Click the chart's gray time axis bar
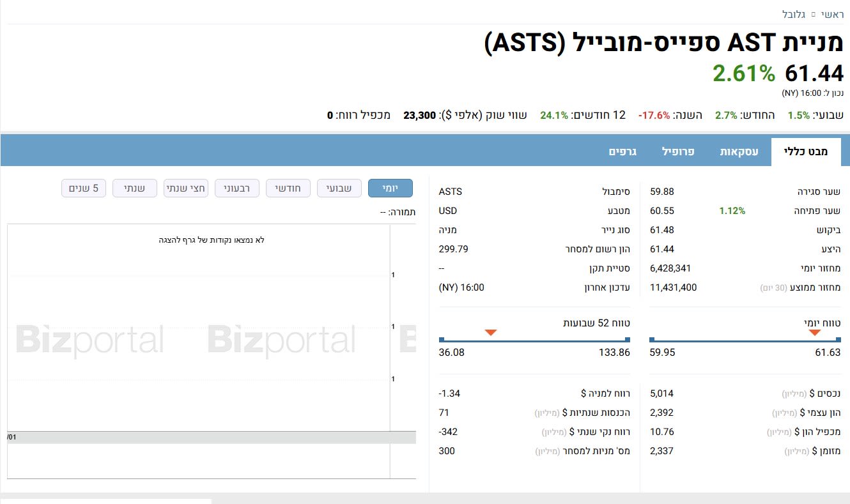 [212, 437]
